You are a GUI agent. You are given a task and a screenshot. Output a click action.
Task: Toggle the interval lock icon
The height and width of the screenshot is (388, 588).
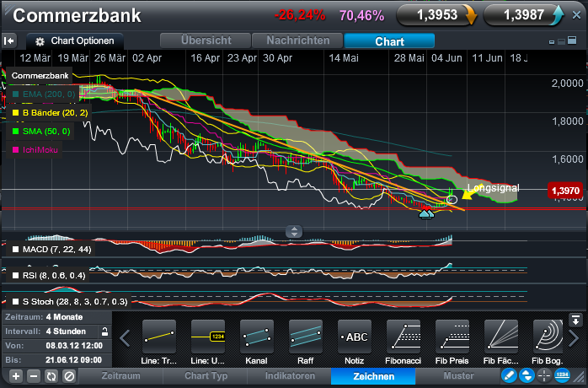pyautogui.click(x=105, y=331)
